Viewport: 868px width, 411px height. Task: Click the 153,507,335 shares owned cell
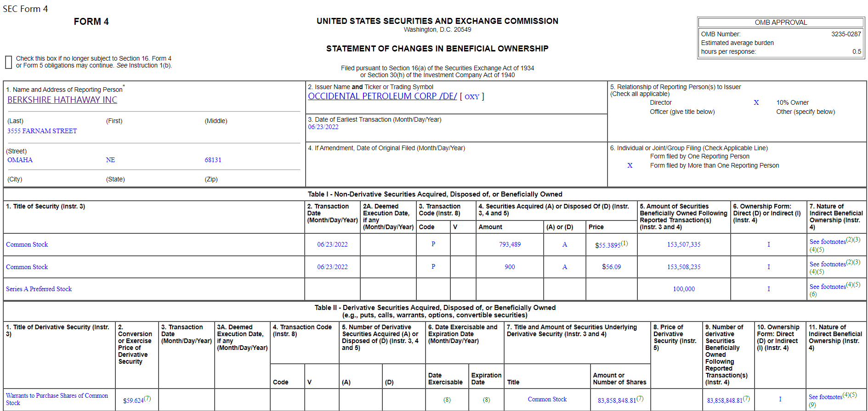point(684,244)
